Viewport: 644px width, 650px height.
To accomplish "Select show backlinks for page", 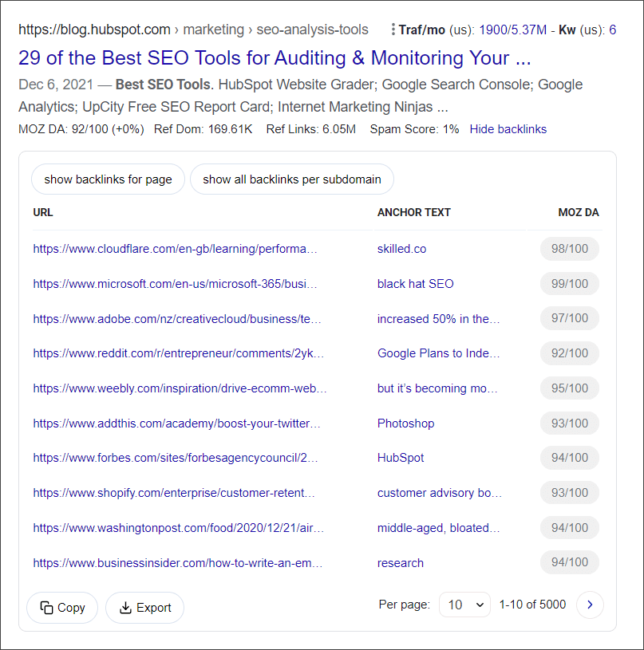I will coord(108,179).
